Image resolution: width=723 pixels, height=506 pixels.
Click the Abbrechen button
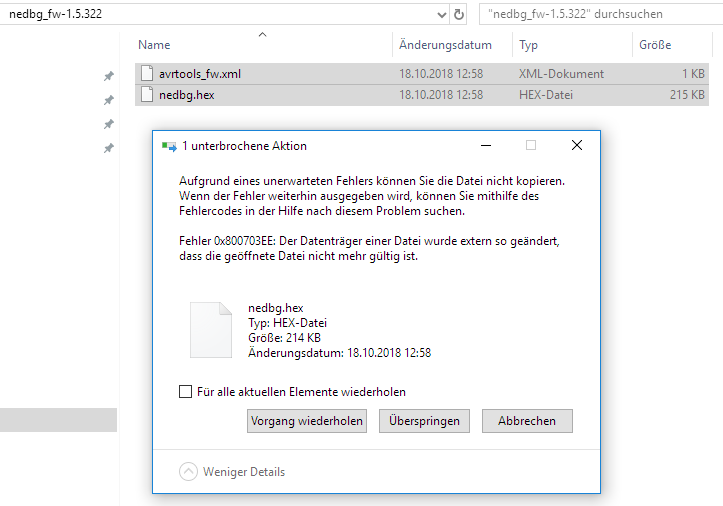(527, 421)
